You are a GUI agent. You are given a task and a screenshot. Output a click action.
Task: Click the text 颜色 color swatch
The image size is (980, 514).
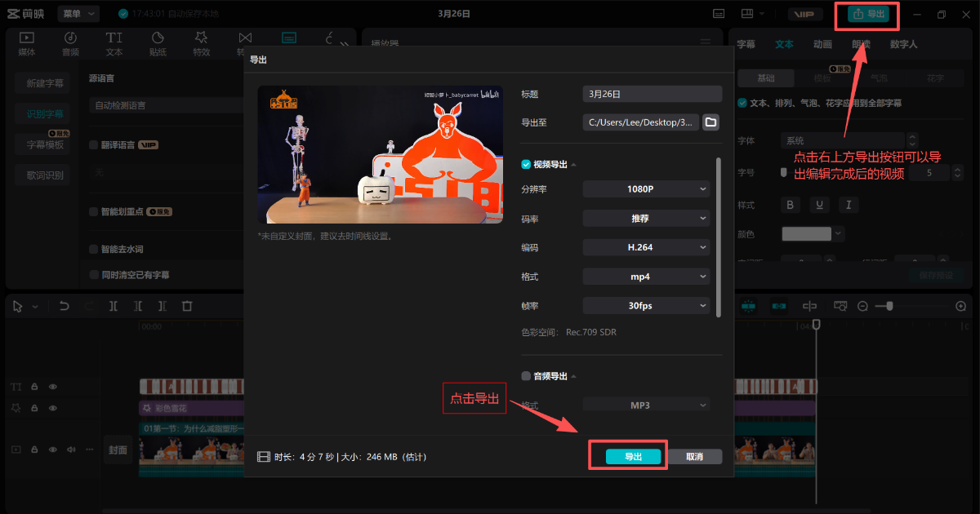[806, 234]
